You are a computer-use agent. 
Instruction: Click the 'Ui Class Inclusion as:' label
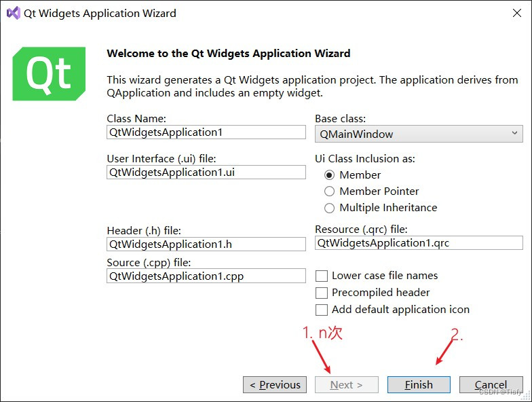[365, 159]
